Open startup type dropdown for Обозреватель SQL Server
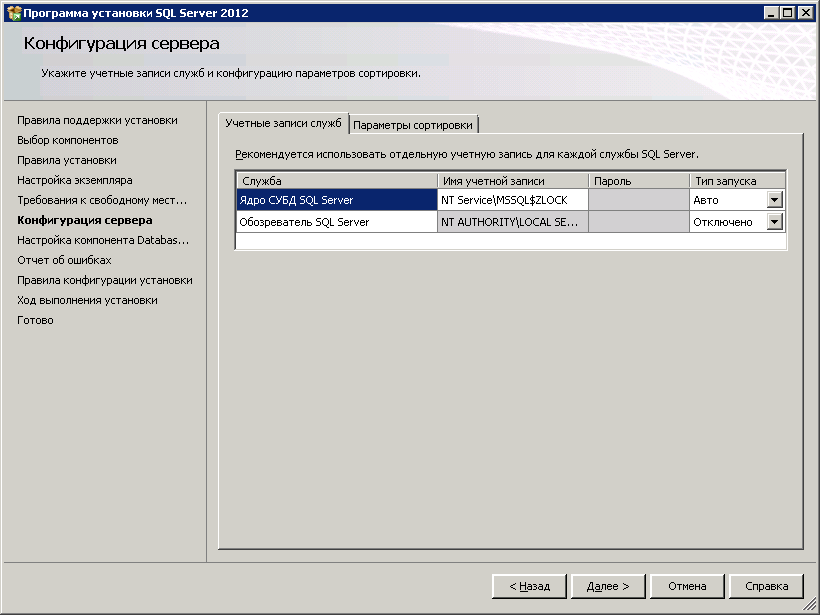The height and width of the screenshot is (615, 820). pos(774,222)
